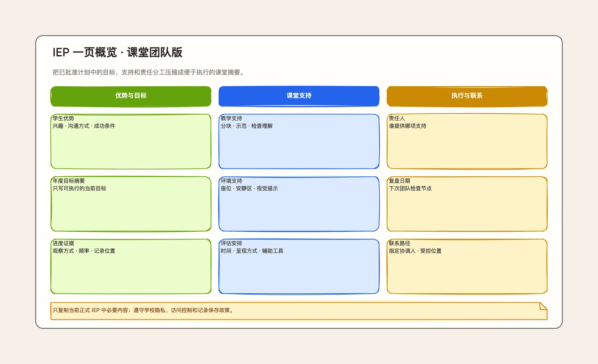Screen dimensions: 598x364
Task: Click the green 优势与目标 column header
Action: (x=131, y=96)
